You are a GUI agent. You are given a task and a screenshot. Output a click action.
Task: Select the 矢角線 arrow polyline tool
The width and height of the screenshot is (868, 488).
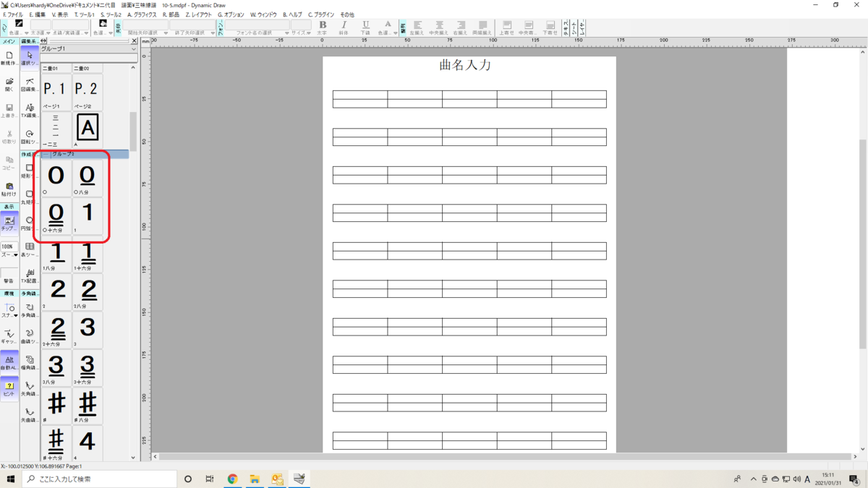30,388
